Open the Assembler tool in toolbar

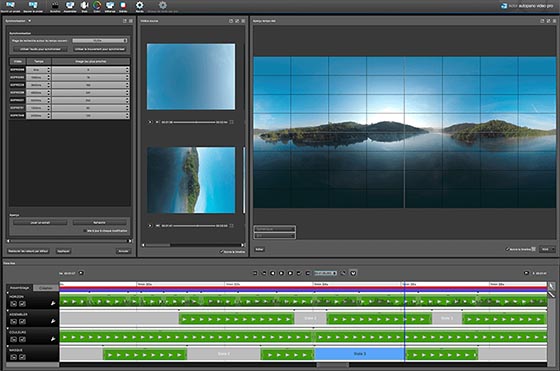point(70,5)
